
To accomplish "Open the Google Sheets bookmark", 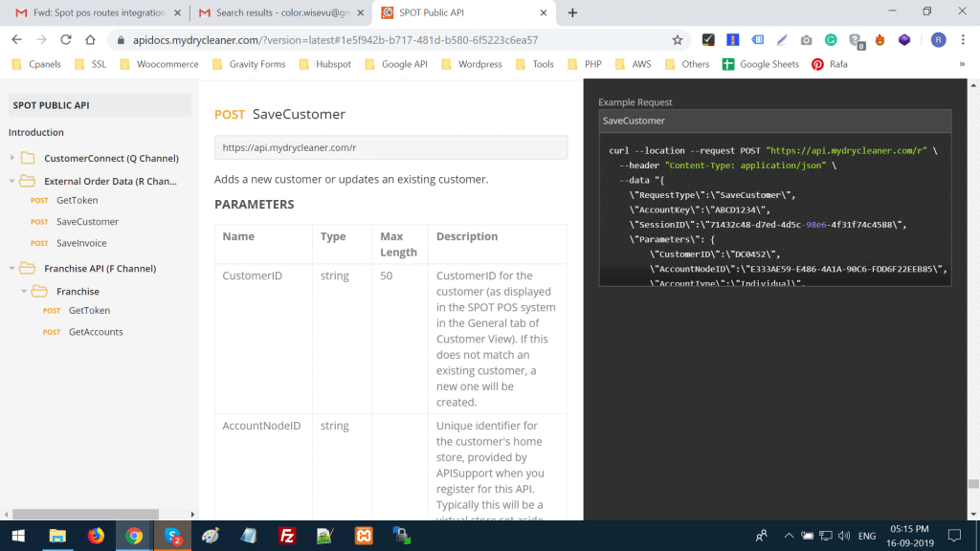I will click(761, 64).
